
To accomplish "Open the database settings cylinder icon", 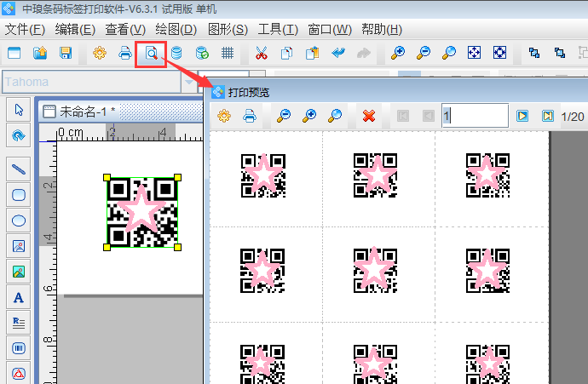I will (176, 53).
